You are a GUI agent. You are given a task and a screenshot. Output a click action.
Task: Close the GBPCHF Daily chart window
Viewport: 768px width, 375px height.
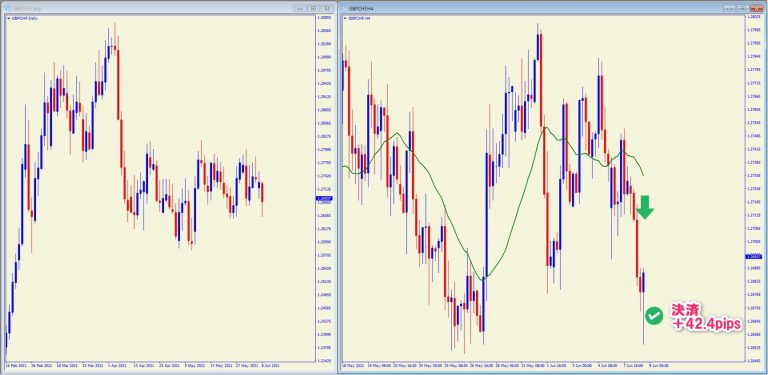pos(327,8)
